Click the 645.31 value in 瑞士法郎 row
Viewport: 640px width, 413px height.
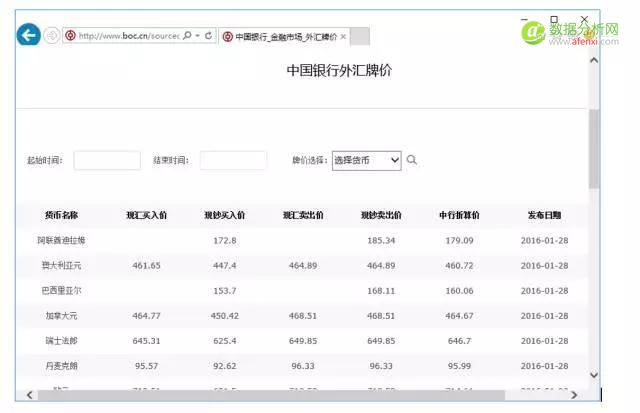click(x=147, y=341)
